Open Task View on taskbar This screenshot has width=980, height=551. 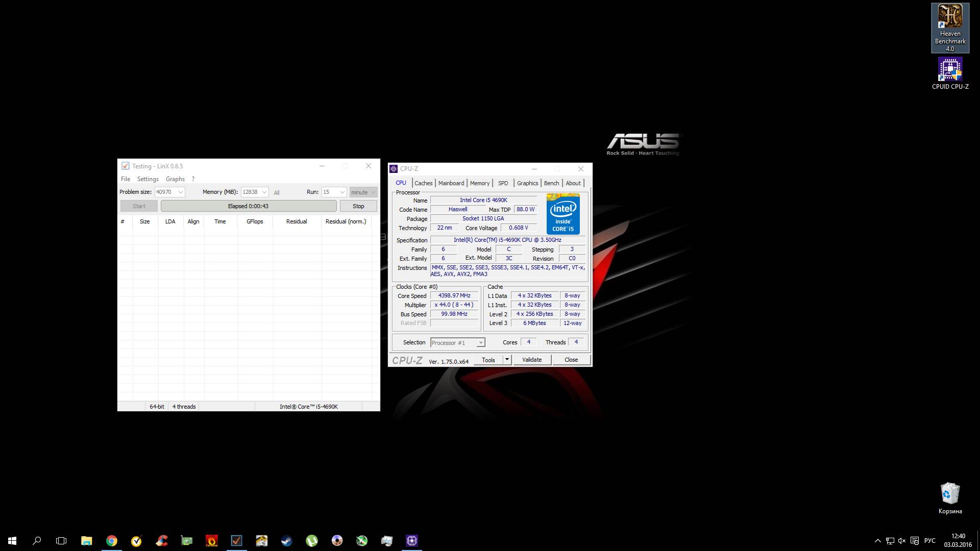61,541
